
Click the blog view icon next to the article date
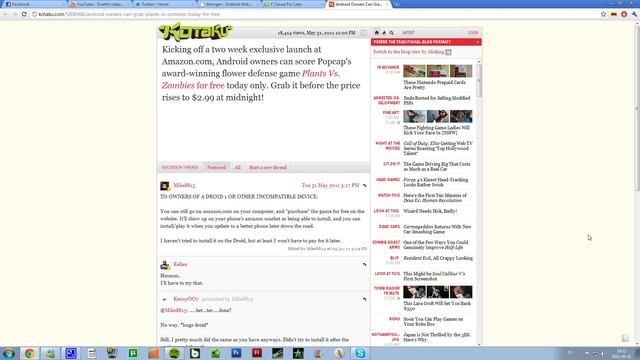click(x=363, y=33)
